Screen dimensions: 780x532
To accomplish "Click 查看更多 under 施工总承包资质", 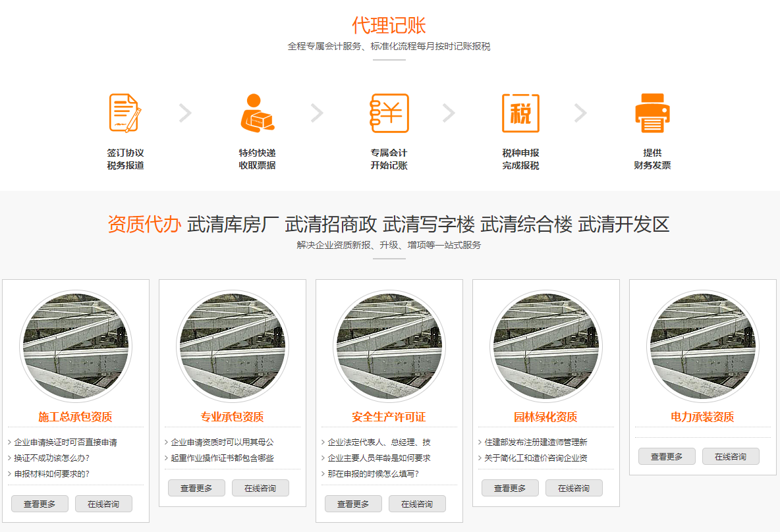I will coord(40,504).
